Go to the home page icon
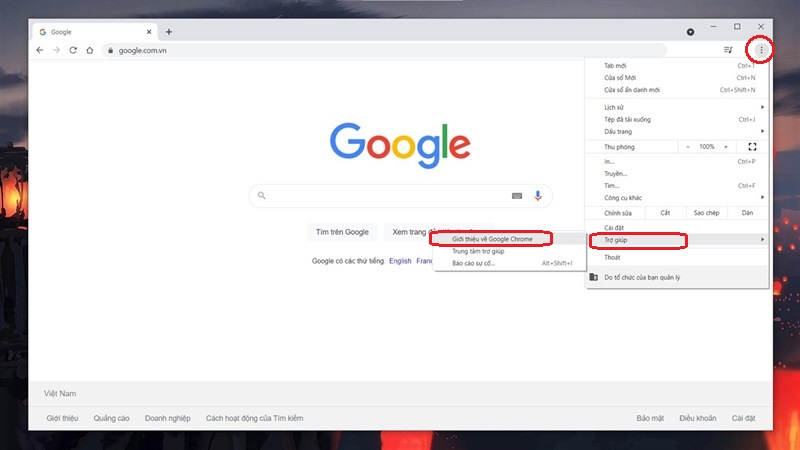This screenshot has width=800, height=450. [x=90, y=50]
